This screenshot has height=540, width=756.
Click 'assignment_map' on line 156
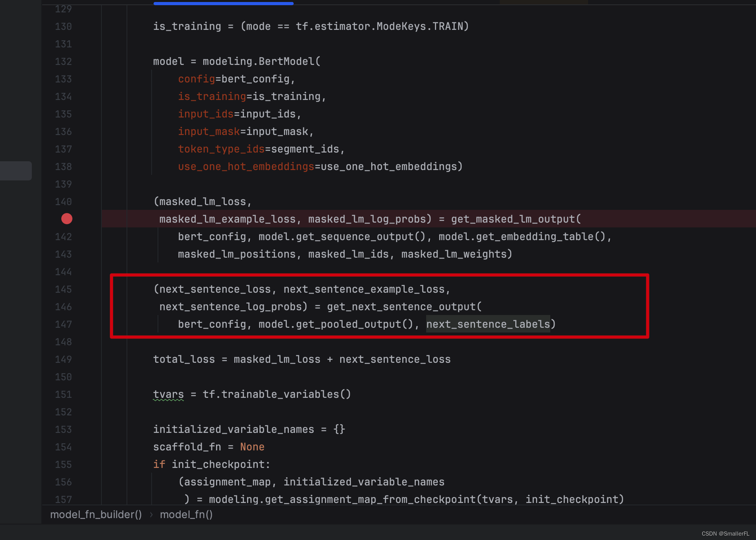(x=227, y=482)
